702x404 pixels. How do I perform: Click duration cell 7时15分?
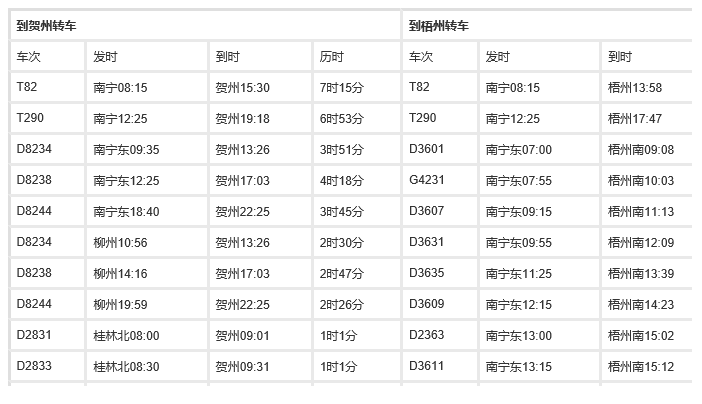tap(338, 88)
